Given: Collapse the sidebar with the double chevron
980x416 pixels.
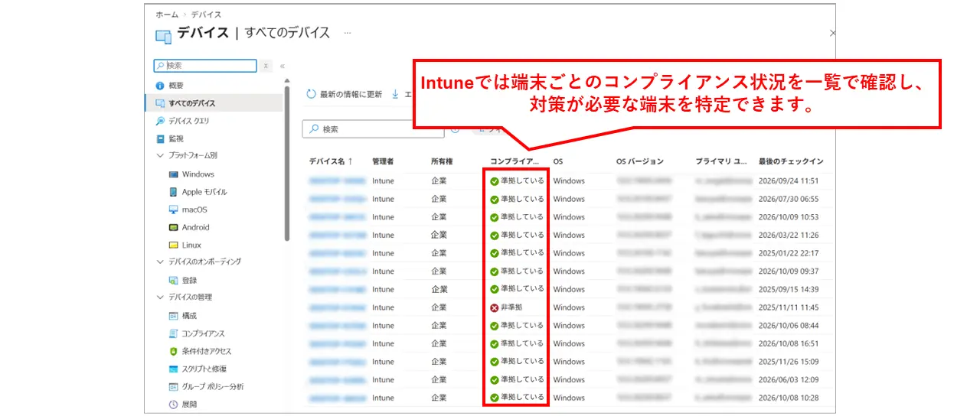Looking at the screenshot, I should [x=282, y=67].
